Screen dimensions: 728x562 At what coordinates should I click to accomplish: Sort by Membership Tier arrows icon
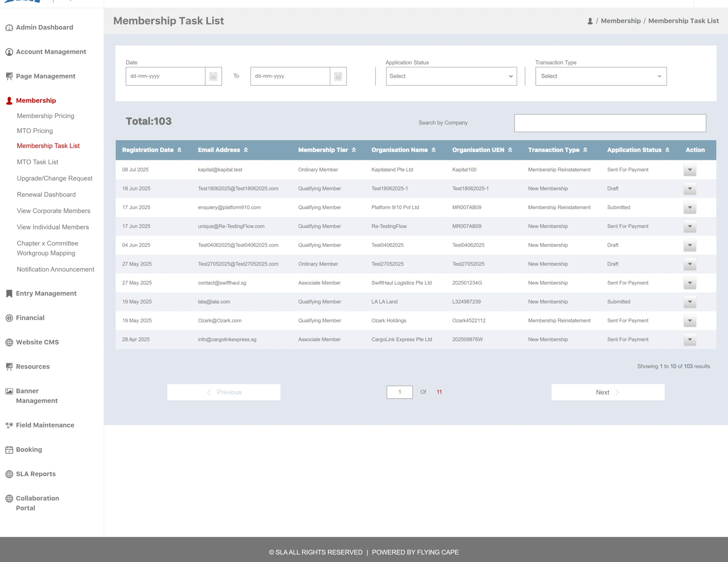pos(354,150)
